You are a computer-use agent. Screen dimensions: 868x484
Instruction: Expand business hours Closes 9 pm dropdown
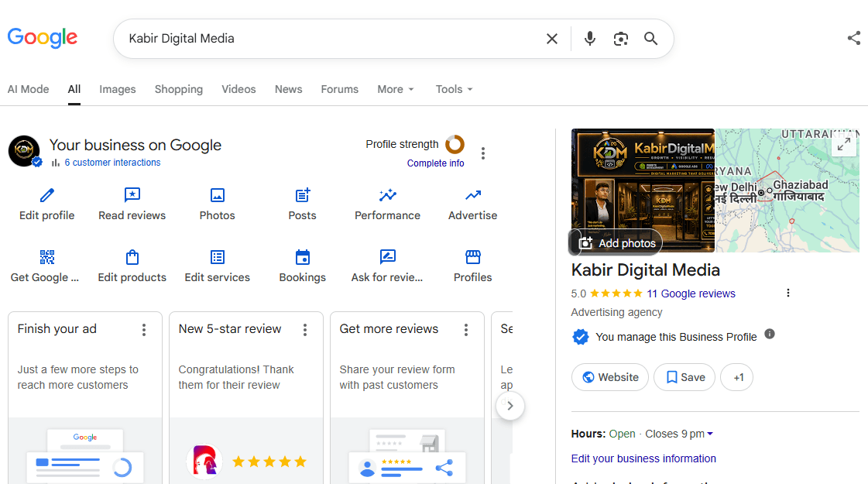pyautogui.click(x=679, y=434)
